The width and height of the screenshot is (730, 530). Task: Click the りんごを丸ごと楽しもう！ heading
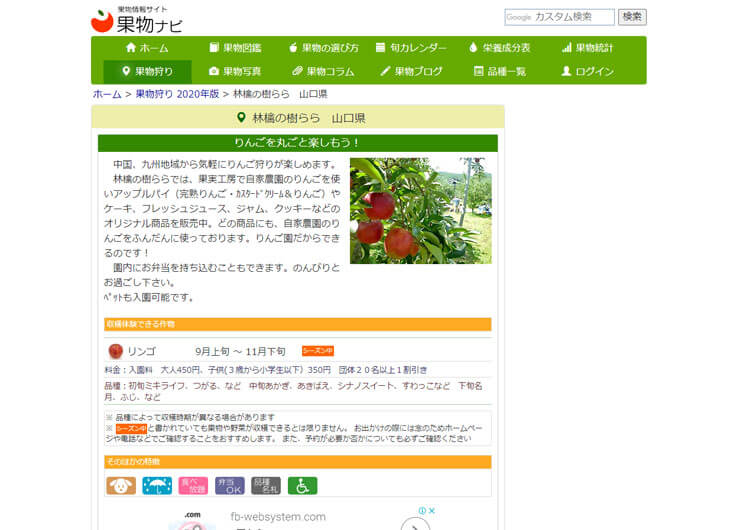[297, 143]
